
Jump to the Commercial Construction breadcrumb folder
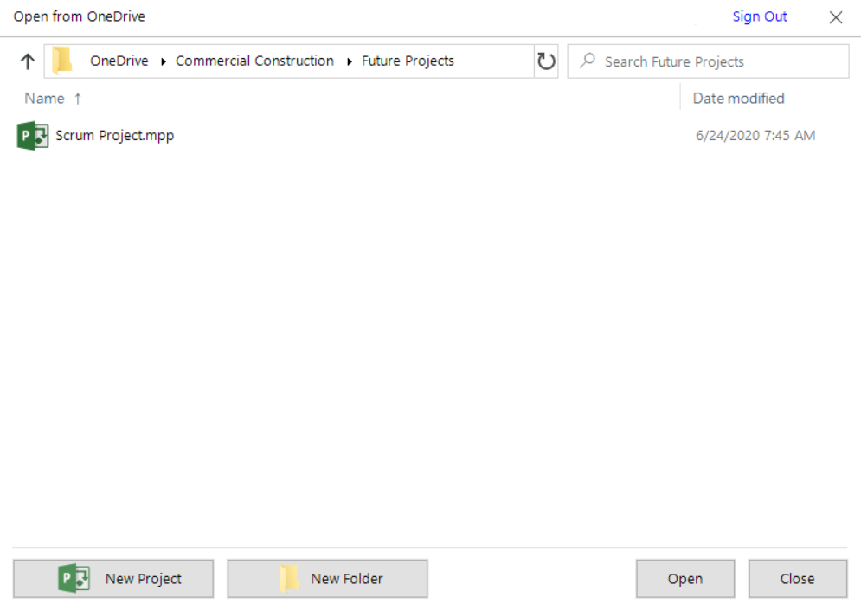[x=254, y=61]
